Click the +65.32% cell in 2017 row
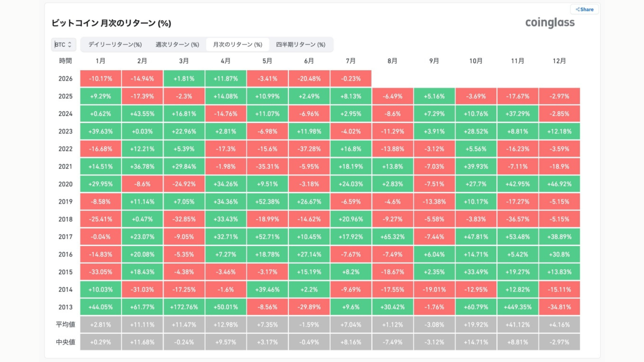 click(392, 237)
